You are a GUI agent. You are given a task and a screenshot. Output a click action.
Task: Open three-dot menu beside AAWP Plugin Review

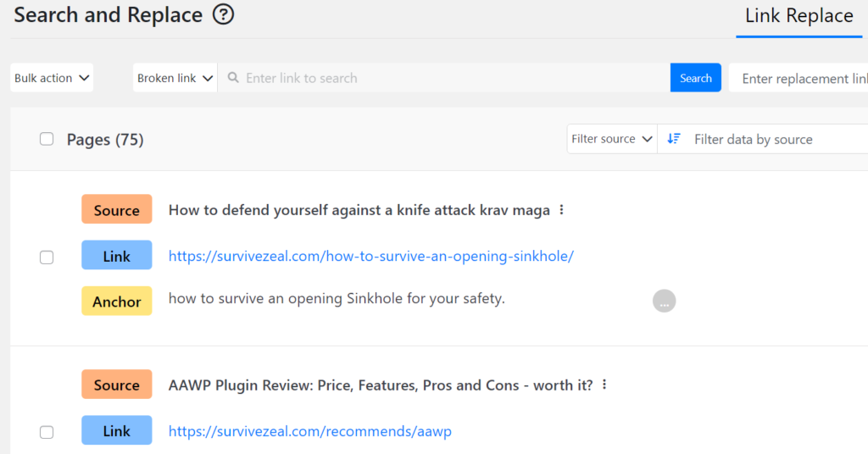pos(604,385)
